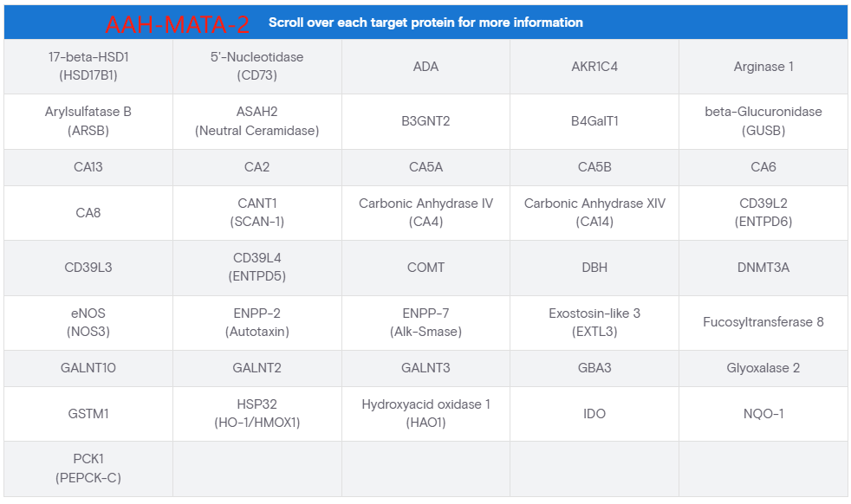Click HSP32 (HO-1/HMOX1) protein
The image size is (851, 504).
(257, 414)
